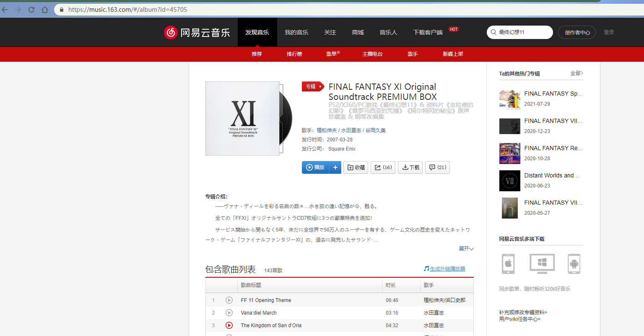Switch to 排行榜 sub-navigation tab
Viewport: 644px width, 336px height.
point(294,54)
